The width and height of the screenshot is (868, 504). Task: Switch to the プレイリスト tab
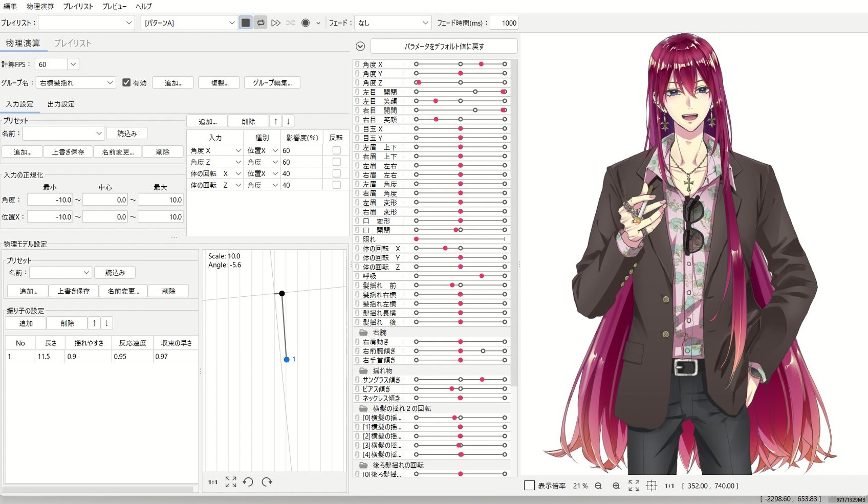tap(73, 43)
